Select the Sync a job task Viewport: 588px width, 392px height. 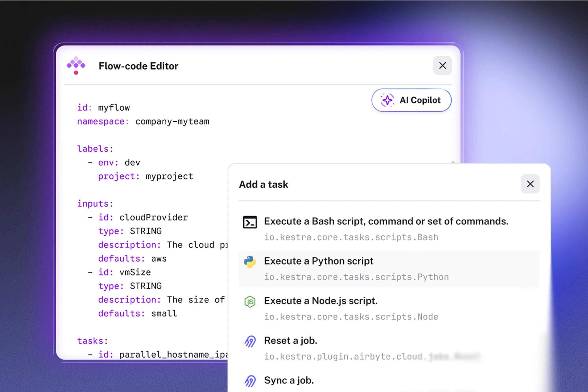pyautogui.click(x=289, y=380)
